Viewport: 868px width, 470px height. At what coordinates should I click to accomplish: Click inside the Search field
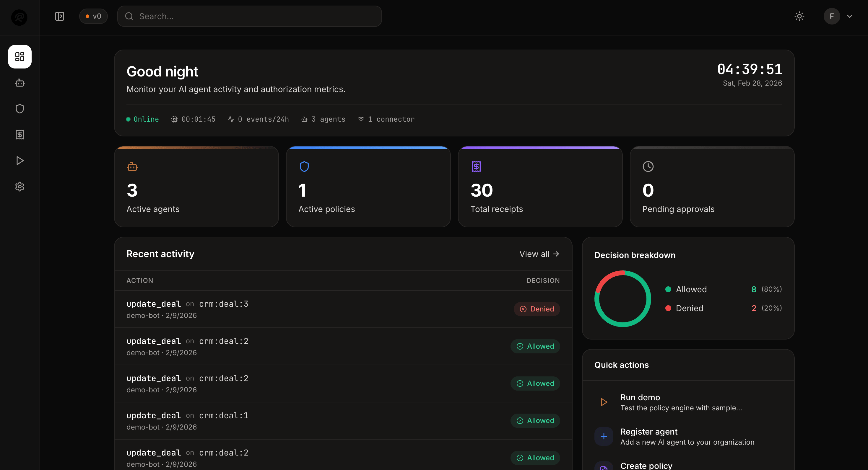click(249, 16)
